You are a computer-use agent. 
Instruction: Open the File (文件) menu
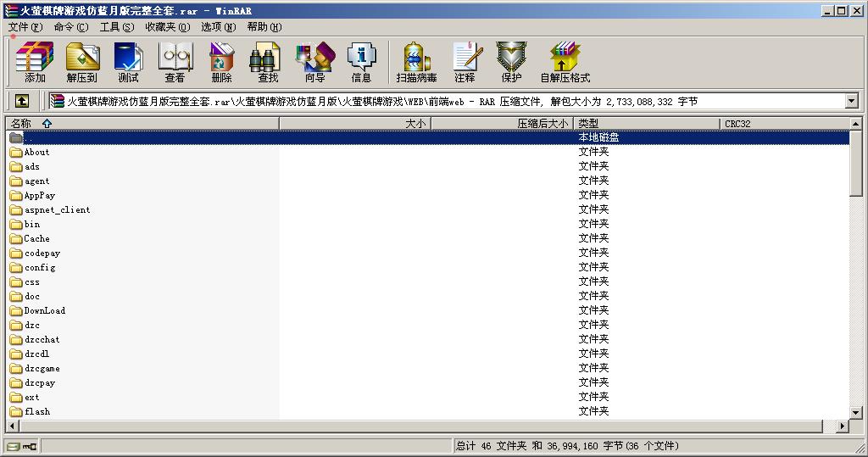[x=25, y=27]
